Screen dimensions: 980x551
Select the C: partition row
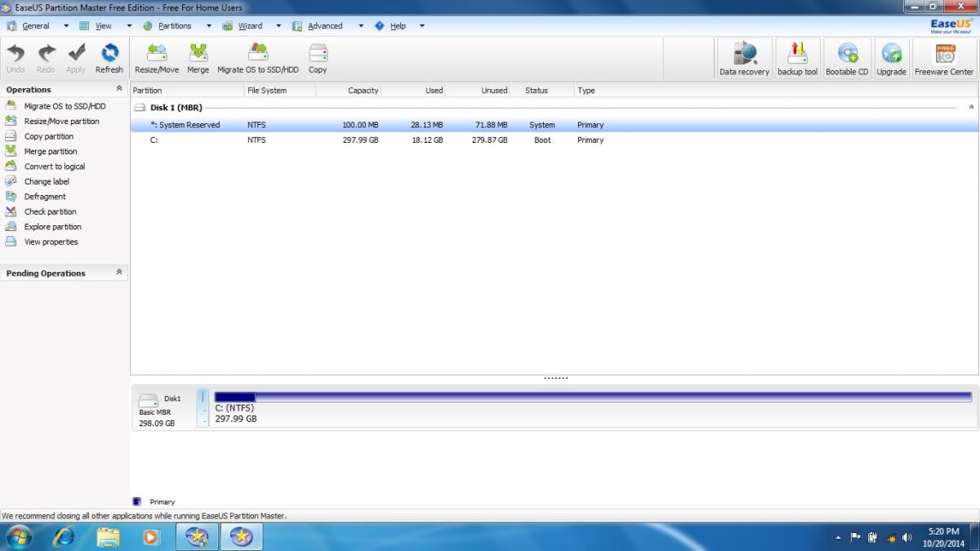[555, 140]
